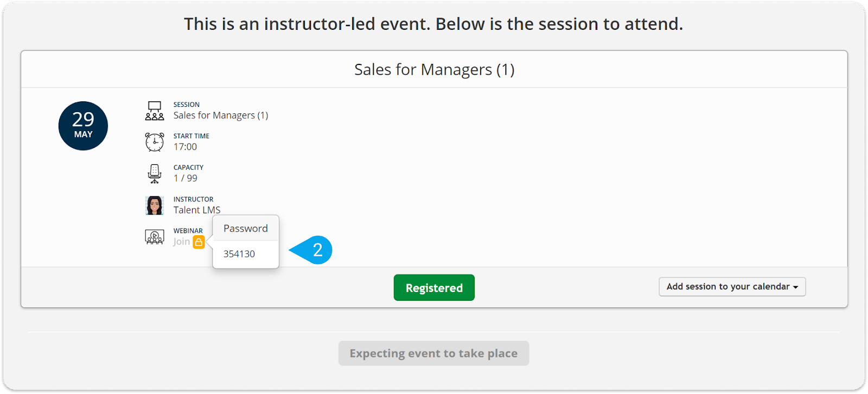Select the password value 354130
The image size is (868, 394).
click(x=239, y=254)
